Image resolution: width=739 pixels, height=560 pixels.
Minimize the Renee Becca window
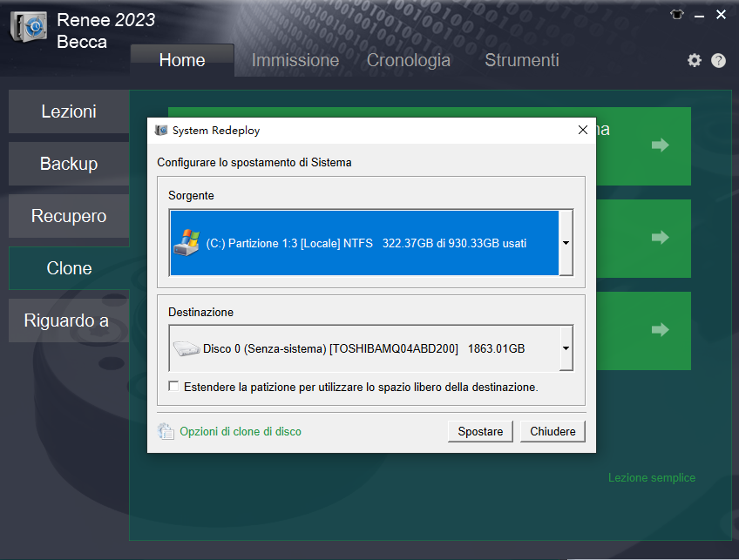pyautogui.click(x=700, y=15)
